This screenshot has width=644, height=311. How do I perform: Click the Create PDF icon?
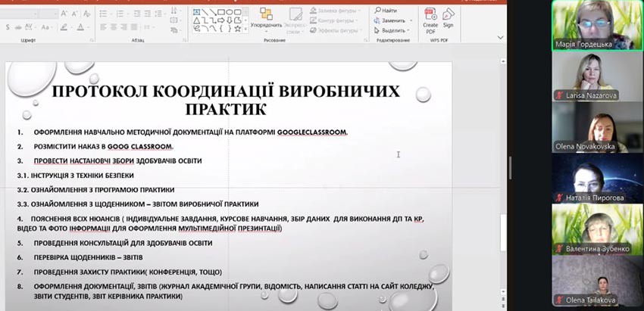point(430,17)
